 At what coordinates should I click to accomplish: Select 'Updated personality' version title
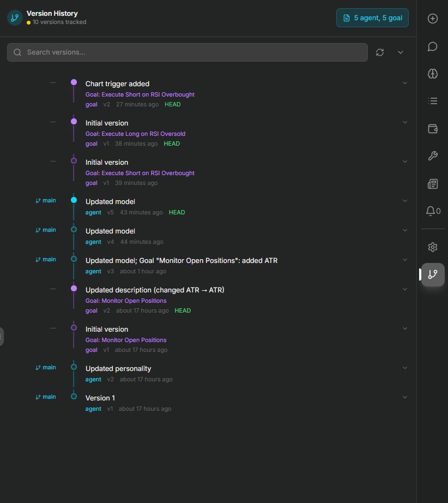pyautogui.click(x=118, y=369)
